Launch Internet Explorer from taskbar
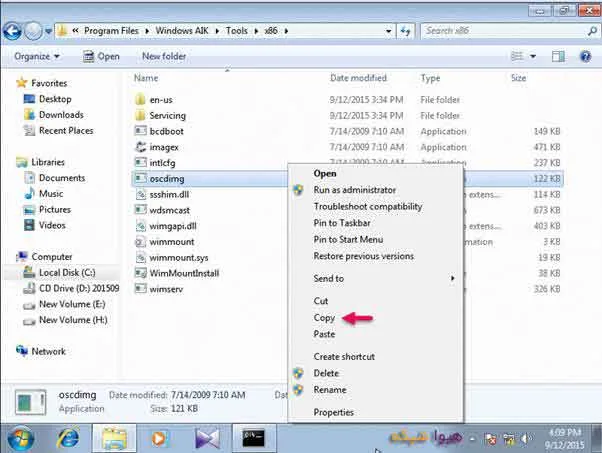 (x=69, y=438)
